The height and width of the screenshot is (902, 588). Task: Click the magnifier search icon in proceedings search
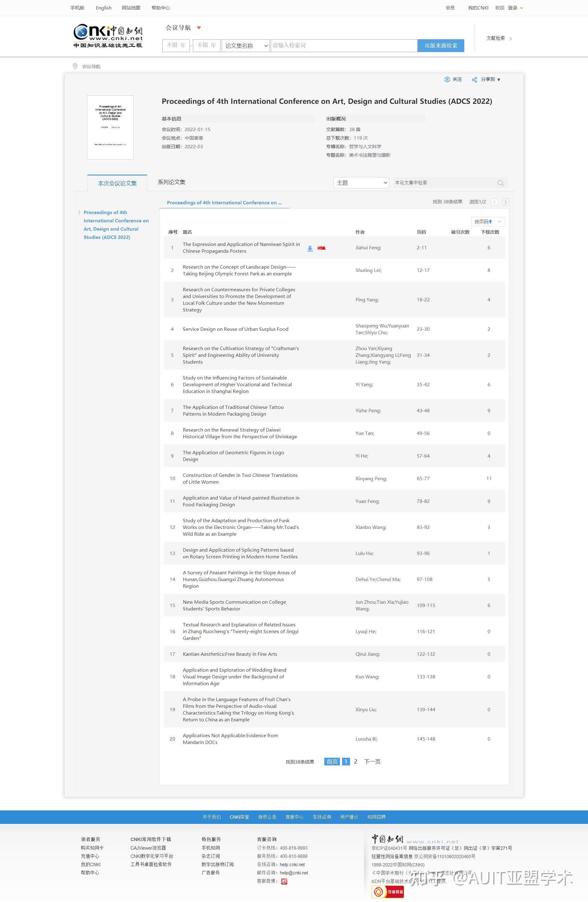click(500, 183)
